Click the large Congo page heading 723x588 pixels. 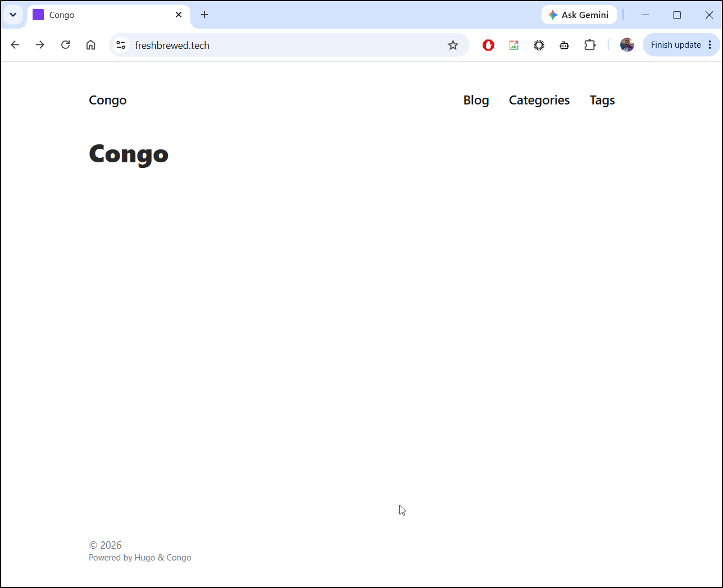pos(129,154)
